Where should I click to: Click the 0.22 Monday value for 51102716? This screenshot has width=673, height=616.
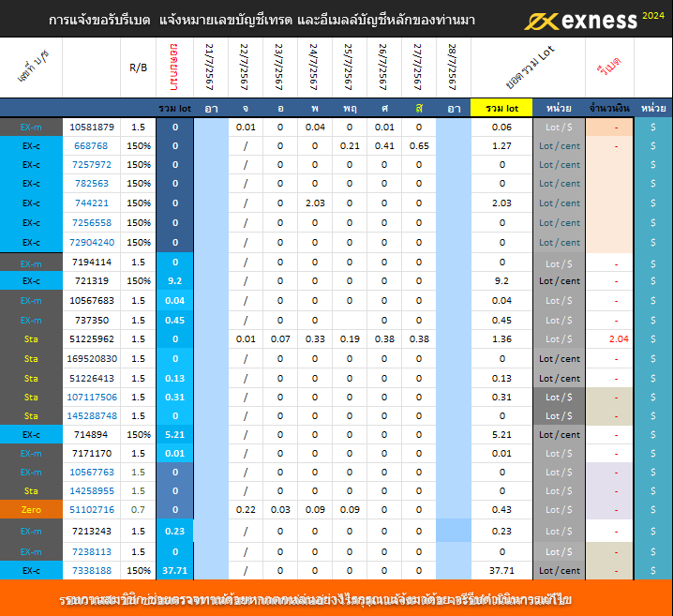tap(246, 510)
